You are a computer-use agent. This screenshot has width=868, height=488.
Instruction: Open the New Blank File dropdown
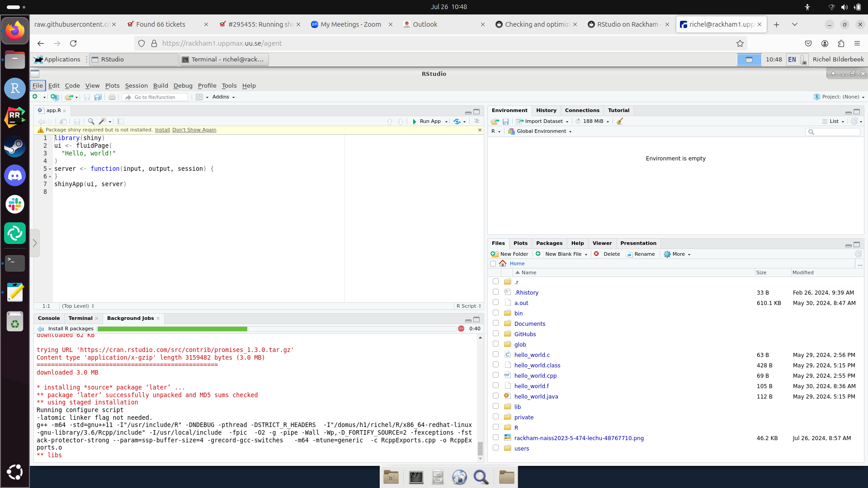pos(561,254)
